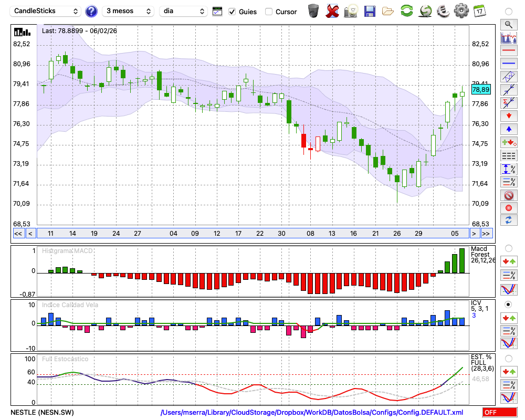Click the red prohibition sign tool
Screen dimensions: 525x420
(x=508, y=195)
